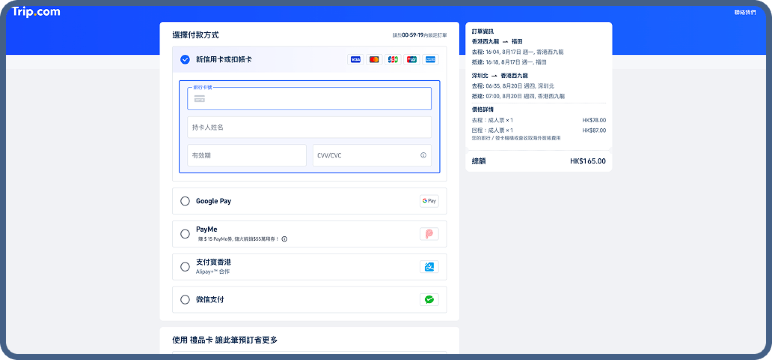Click the WeChat Pay logo icon
This screenshot has height=360, width=772.
click(429, 299)
